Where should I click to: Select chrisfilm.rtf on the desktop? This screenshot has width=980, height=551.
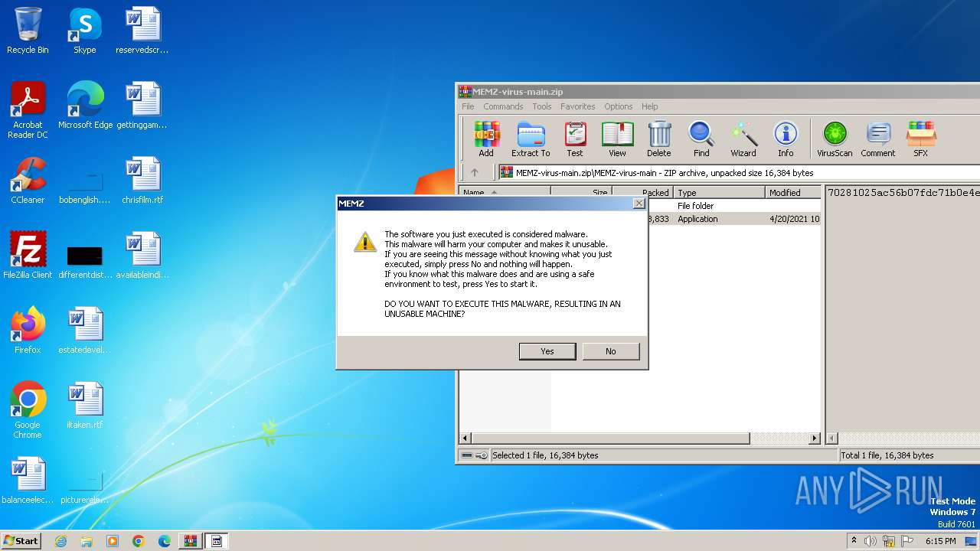[x=142, y=181]
